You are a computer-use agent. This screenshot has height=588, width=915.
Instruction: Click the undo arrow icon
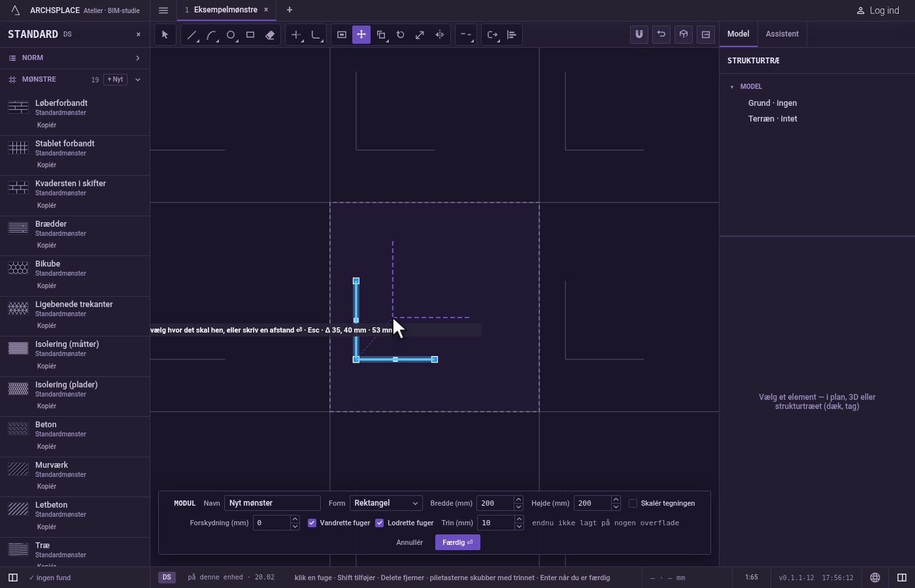[661, 35]
